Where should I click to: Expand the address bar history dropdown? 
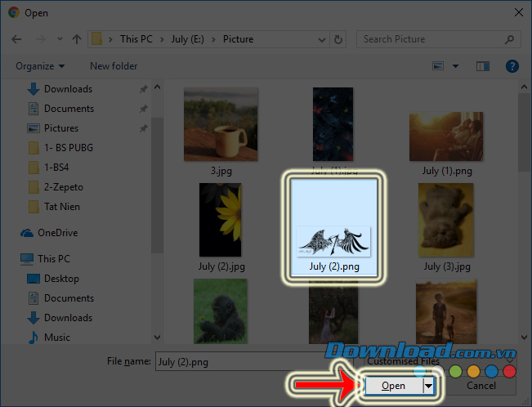322,40
